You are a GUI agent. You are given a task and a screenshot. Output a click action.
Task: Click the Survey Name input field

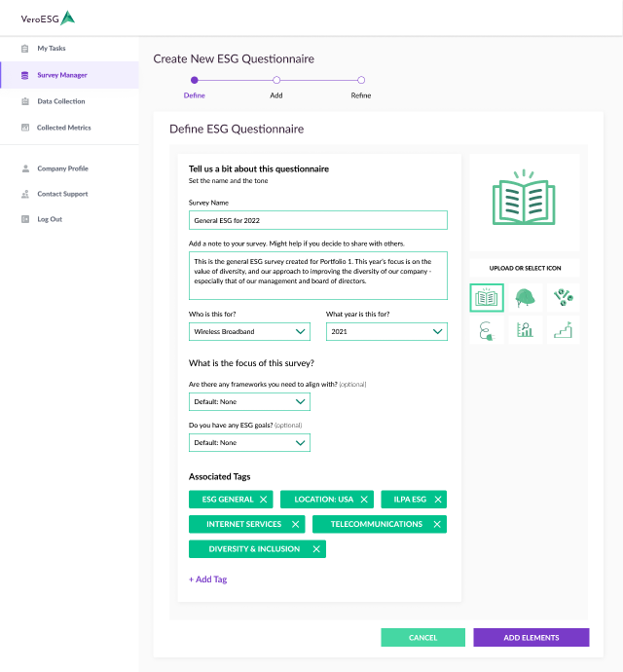[x=317, y=221]
